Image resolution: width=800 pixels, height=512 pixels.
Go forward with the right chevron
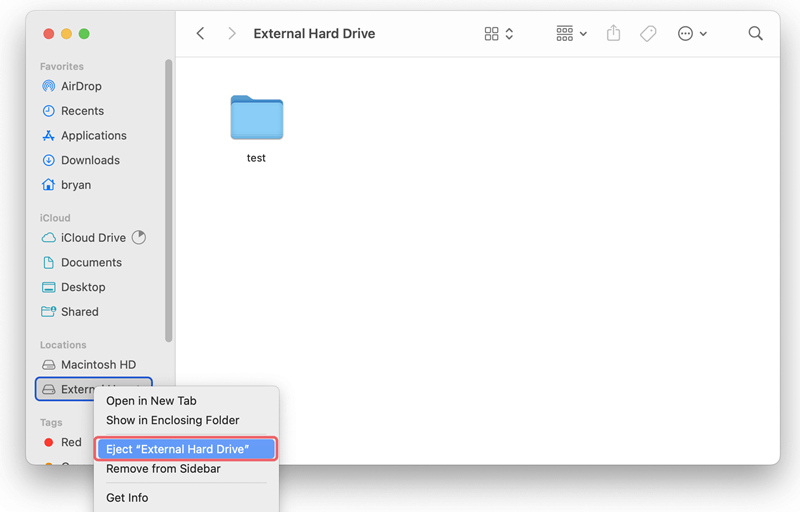pyautogui.click(x=232, y=34)
